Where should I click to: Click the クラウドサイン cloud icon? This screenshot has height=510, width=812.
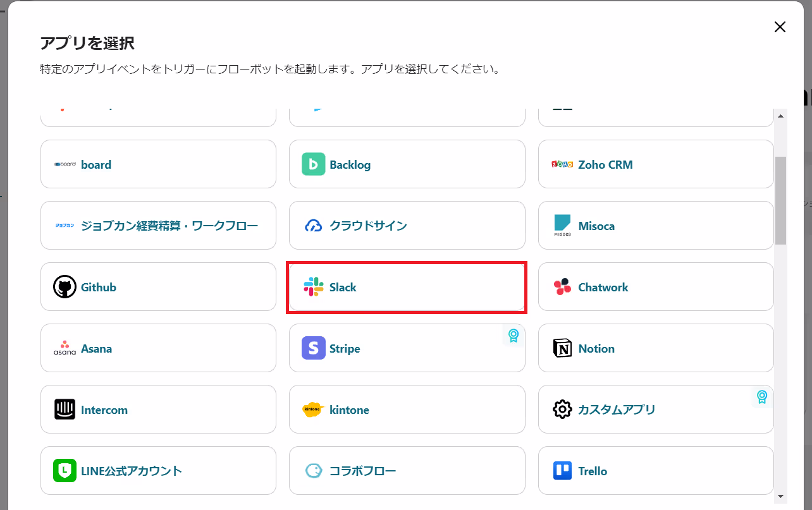click(314, 226)
